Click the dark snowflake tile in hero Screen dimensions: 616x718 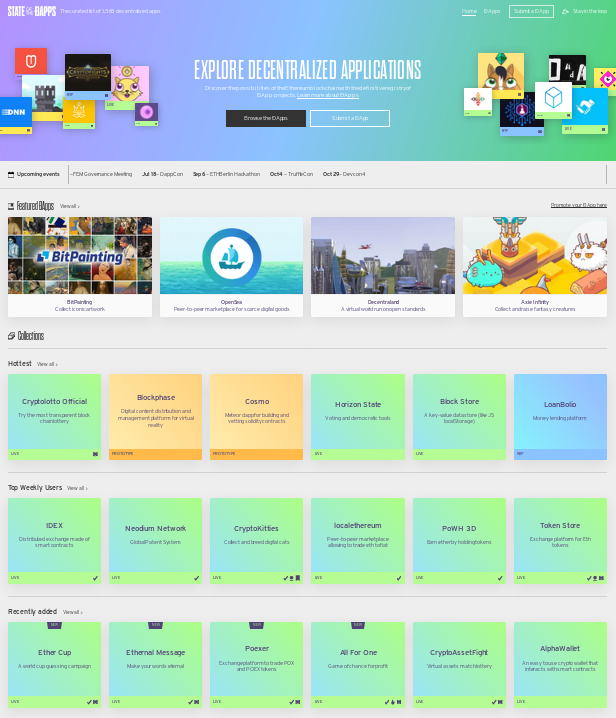point(521,114)
